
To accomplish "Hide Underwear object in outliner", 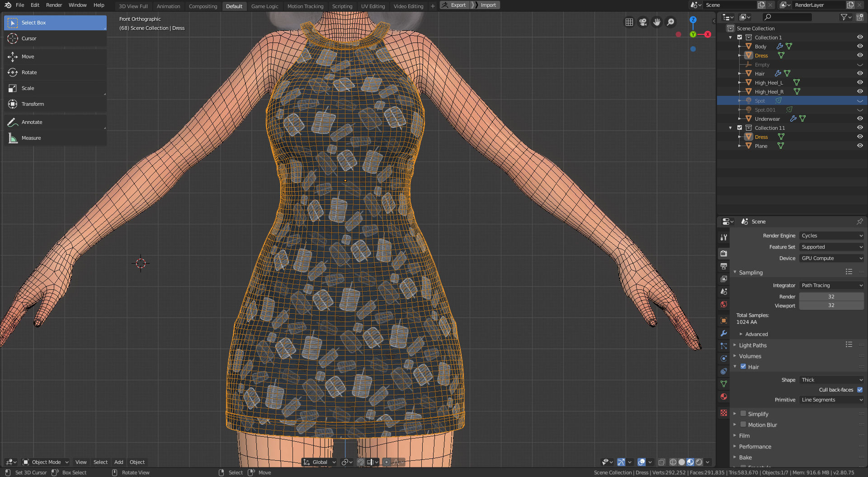I will pyautogui.click(x=860, y=118).
